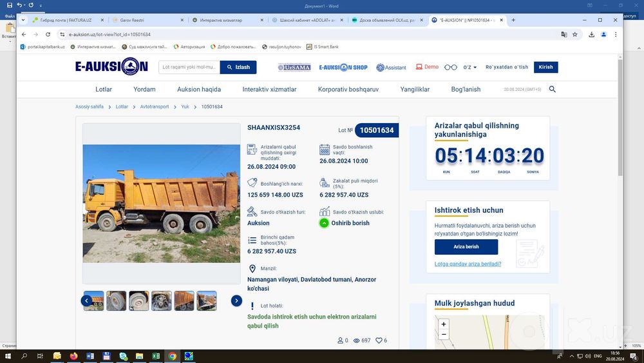Image resolution: width=644 pixels, height=363 pixels.
Task: Open portal.kapitalbank.uz bookmark
Action: (x=43, y=47)
